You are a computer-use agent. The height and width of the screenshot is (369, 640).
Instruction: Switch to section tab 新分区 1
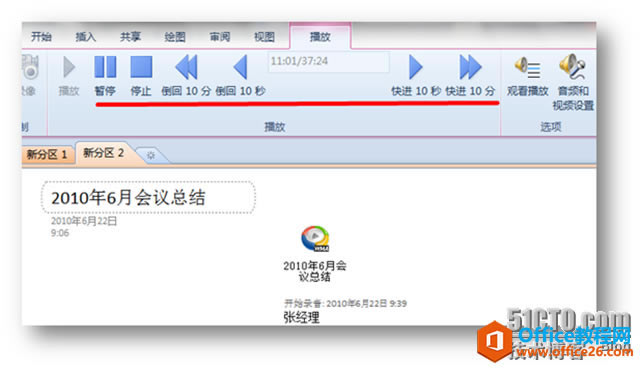pyautogui.click(x=48, y=155)
